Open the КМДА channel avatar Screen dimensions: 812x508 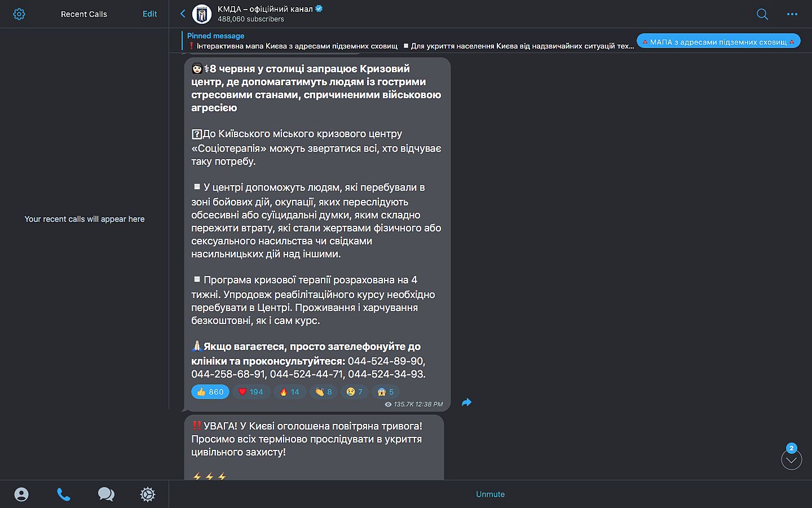coord(202,14)
